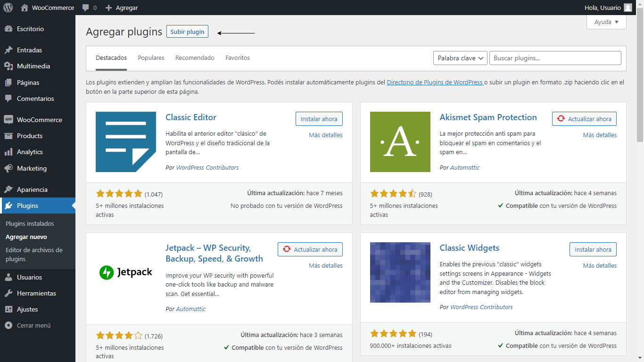The width and height of the screenshot is (644, 362).
Task: Click the Usuarios person icon
Action: [8, 277]
